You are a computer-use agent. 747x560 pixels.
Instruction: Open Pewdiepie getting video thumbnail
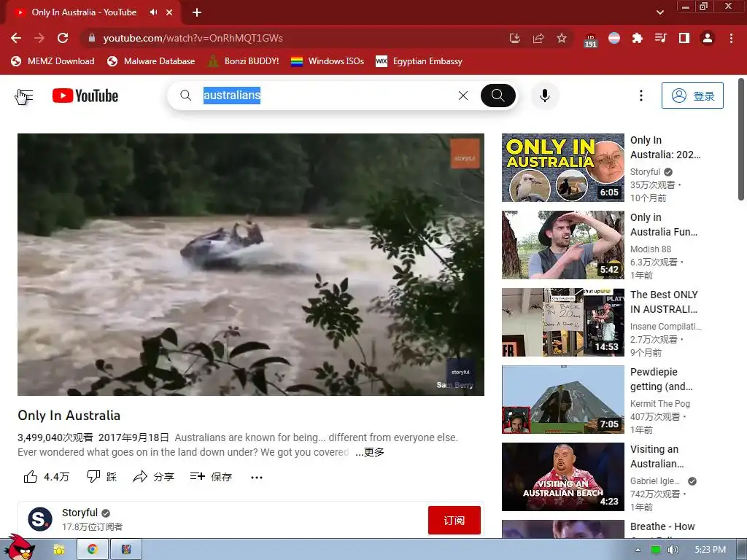pyautogui.click(x=562, y=400)
